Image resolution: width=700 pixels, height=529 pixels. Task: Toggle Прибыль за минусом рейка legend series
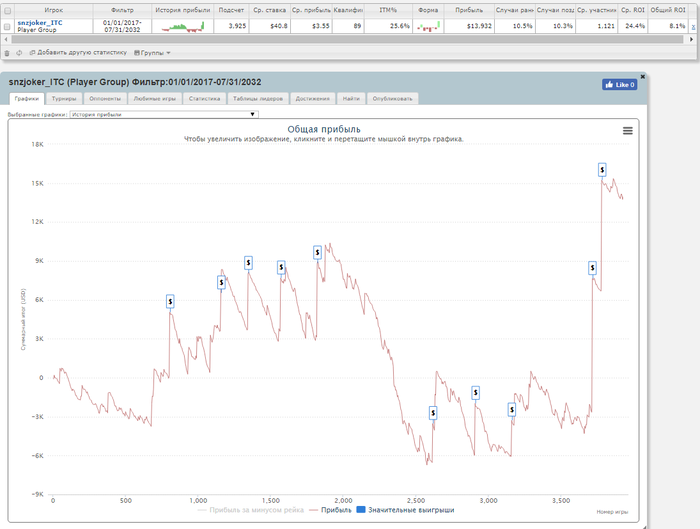tap(250, 510)
